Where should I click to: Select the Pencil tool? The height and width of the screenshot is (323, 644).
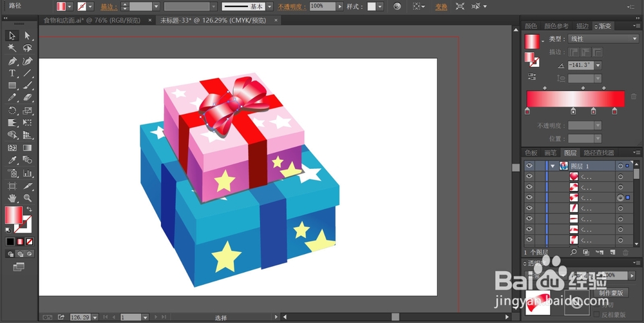pyautogui.click(x=12, y=98)
